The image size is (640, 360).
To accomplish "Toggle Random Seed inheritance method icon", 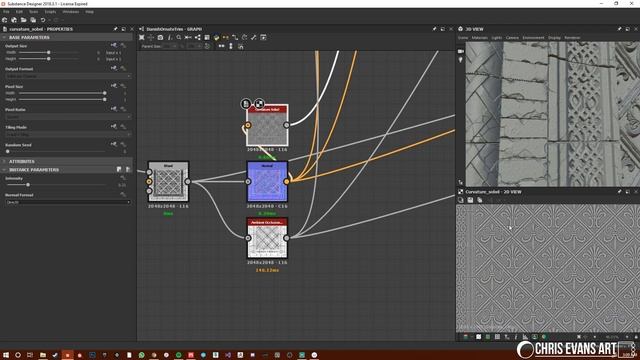I will coord(114,144).
